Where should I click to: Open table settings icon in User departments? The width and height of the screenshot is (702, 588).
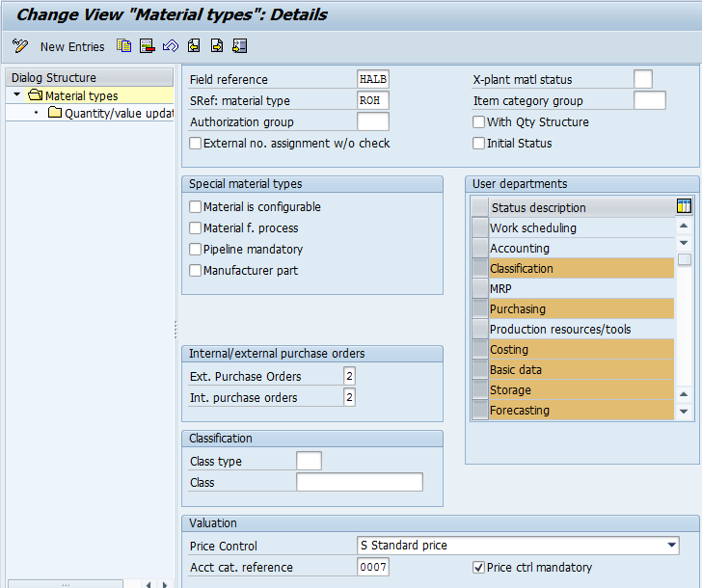(x=684, y=206)
